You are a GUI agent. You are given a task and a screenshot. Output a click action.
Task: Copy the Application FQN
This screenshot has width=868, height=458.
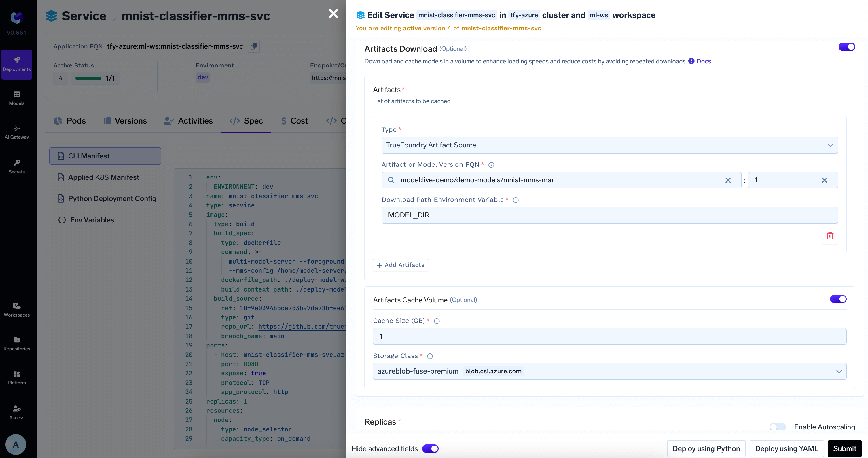(254, 46)
